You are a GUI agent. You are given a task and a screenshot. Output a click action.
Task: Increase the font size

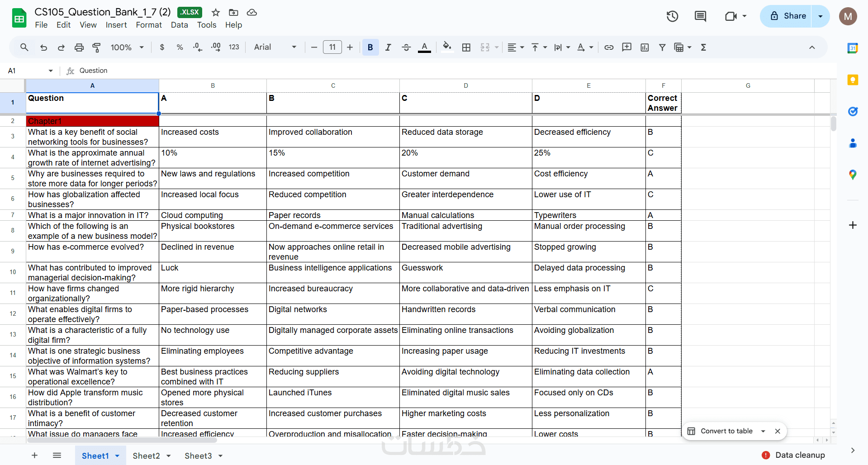pyautogui.click(x=350, y=47)
